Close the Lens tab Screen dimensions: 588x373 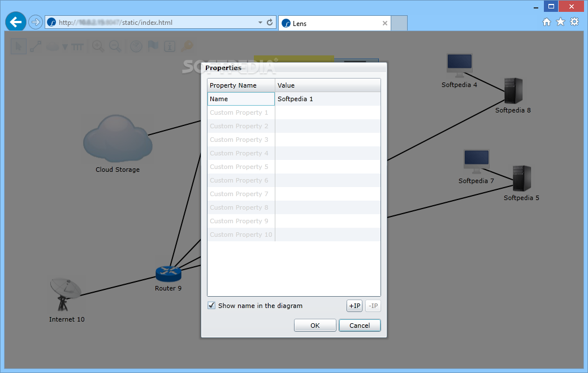(x=385, y=23)
